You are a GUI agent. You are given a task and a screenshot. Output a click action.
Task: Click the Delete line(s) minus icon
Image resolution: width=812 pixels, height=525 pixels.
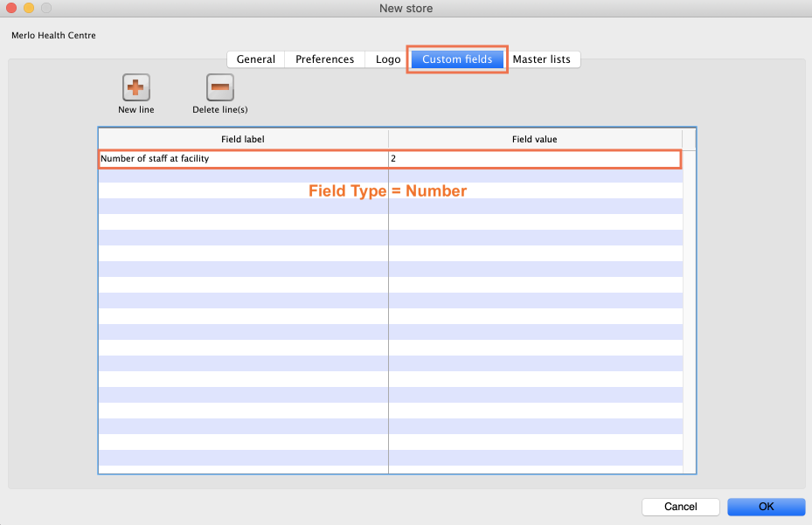pyautogui.click(x=220, y=87)
